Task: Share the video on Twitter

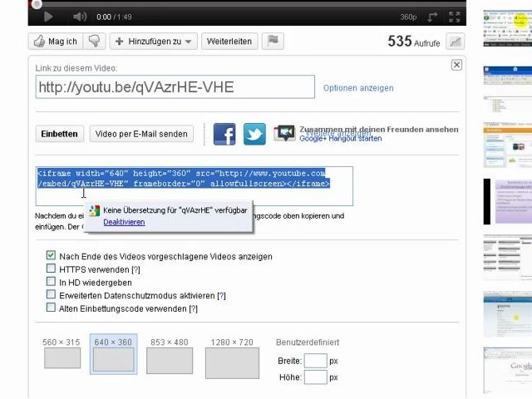Action: pyautogui.click(x=254, y=134)
